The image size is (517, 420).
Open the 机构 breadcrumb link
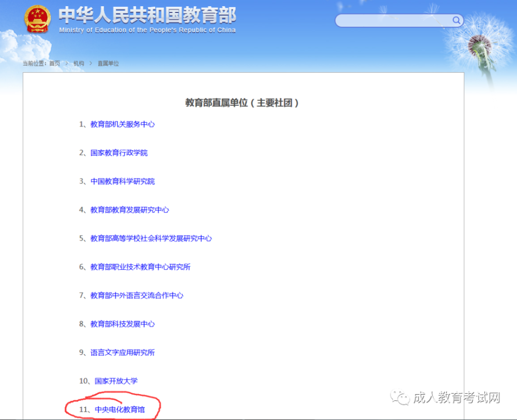[78, 64]
